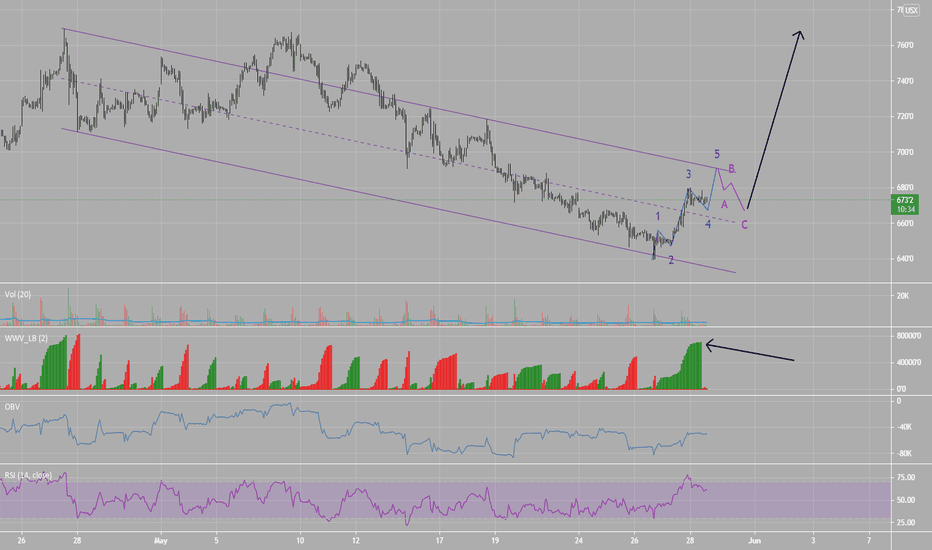Viewport: 932px width, 550px height.
Task: Select the RSI (14, close) indicator label
Action: click(28, 475)
